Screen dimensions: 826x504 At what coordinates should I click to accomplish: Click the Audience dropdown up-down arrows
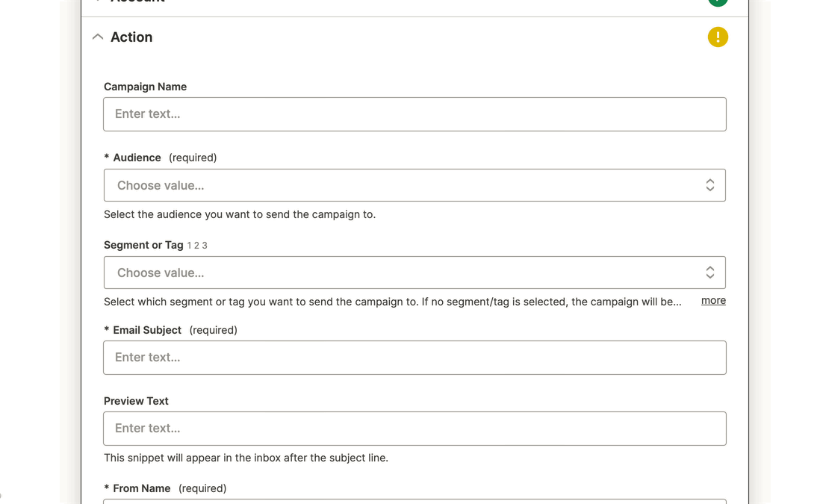(710, 185)
